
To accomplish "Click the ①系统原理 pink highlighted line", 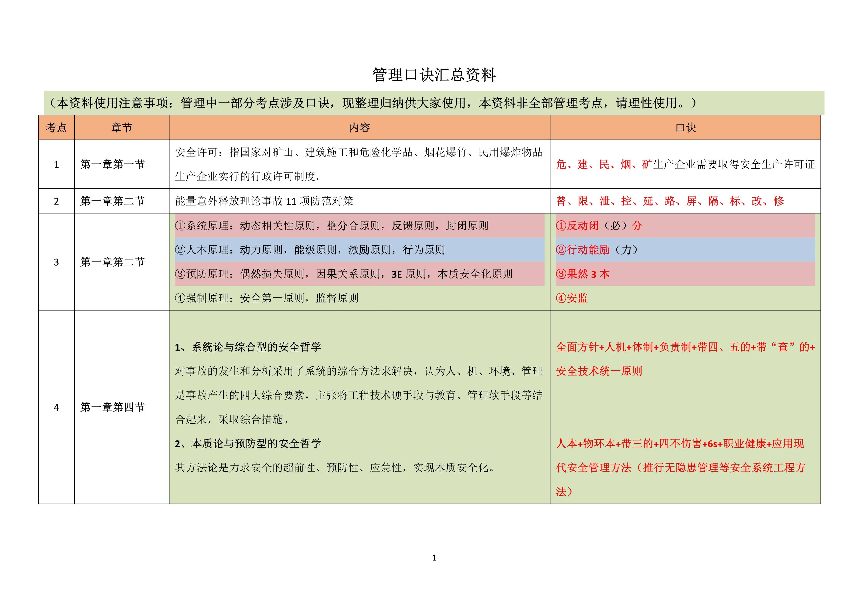I will point(332,226).
